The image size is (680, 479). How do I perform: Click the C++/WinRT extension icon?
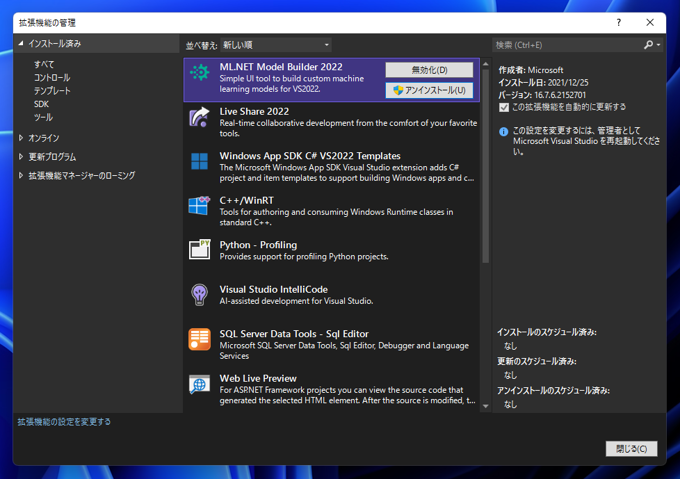[199, 205]
